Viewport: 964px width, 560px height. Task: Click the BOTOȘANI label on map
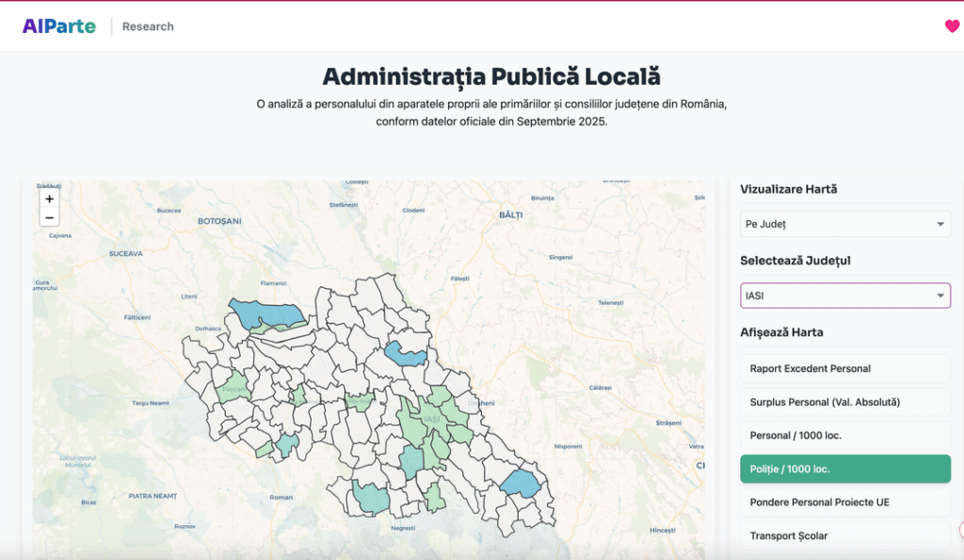[x=219, y=221]
